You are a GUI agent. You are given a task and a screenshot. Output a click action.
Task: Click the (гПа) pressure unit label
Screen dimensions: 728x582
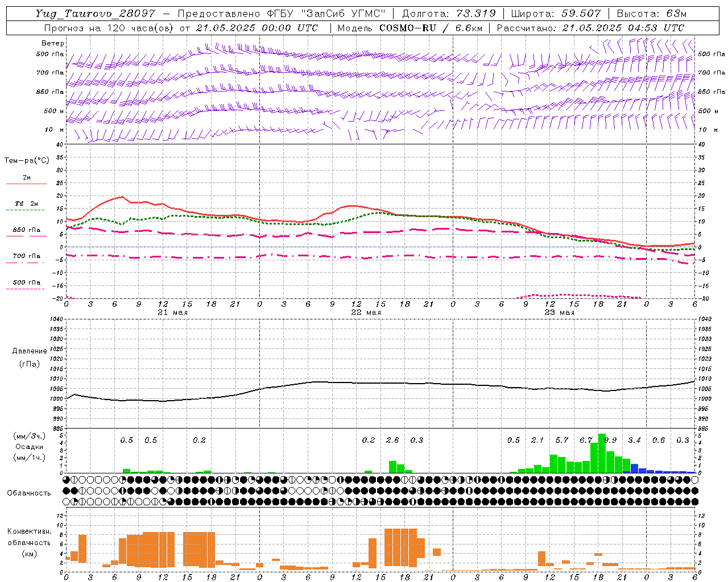(30, 364)
